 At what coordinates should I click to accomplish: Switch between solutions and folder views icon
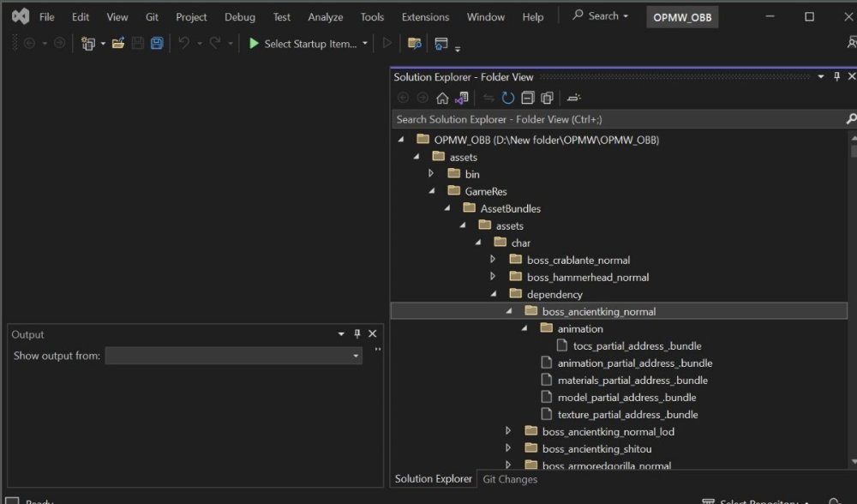(x=462, y=98)
